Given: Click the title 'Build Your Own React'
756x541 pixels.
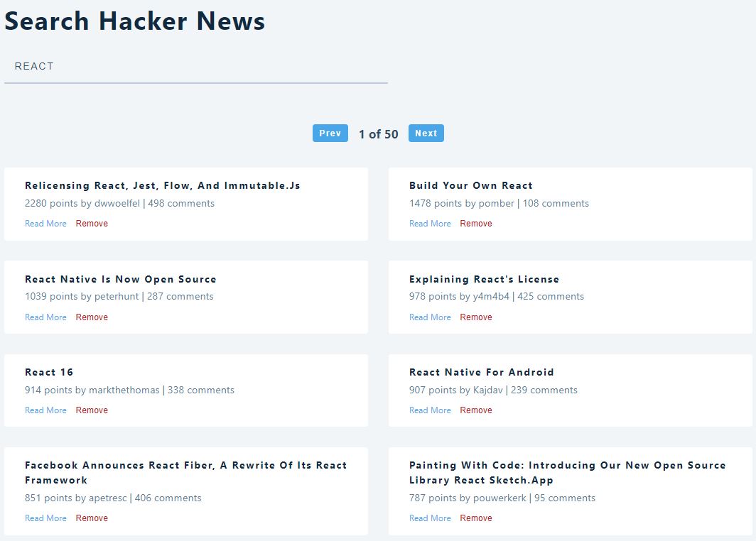Looking at the screenshot, I should pyautogui.click(x=471, y=185).
